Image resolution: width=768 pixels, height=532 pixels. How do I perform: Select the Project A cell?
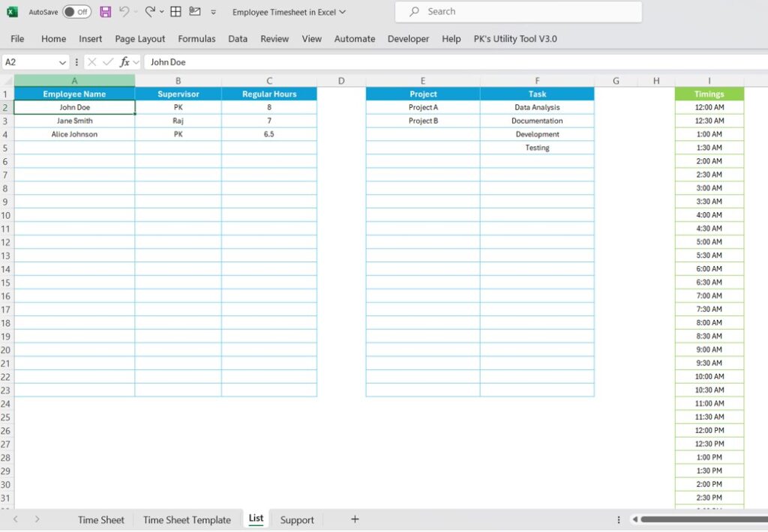[x=423, y=107]
